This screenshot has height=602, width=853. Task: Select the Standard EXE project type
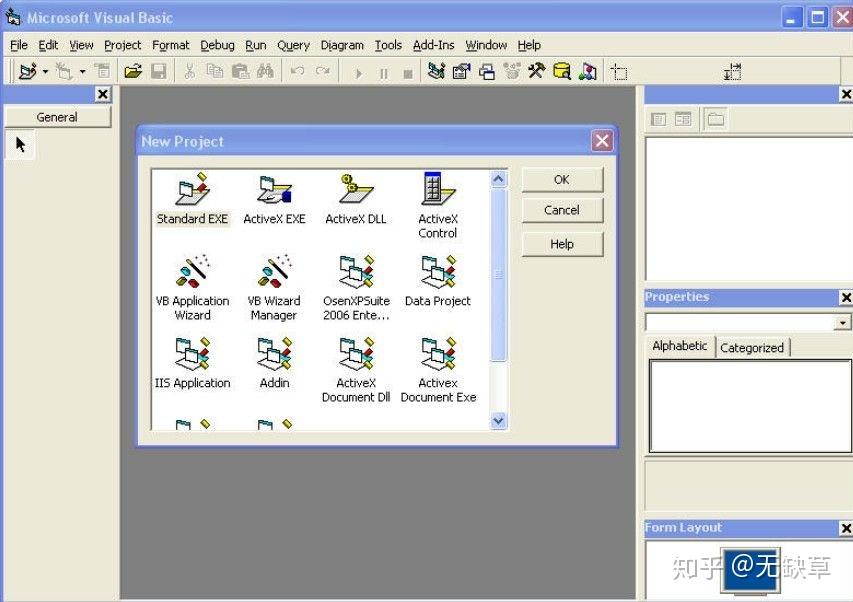[x=192, y=199]
